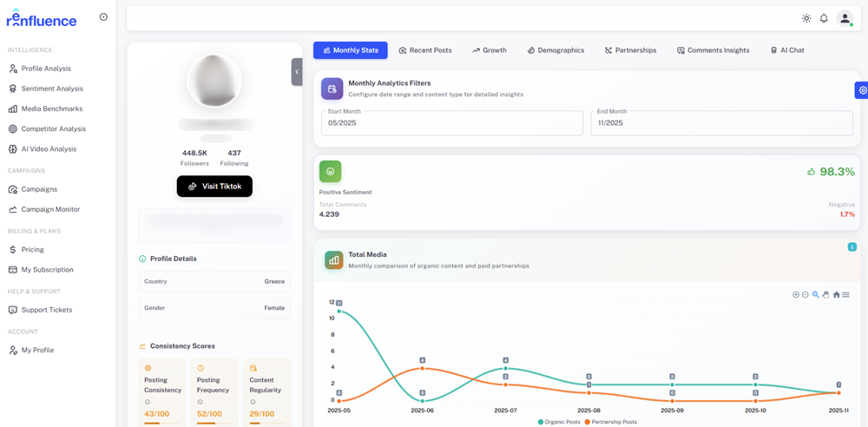The image size is (868, 427).
Task: Open the Comments Insights tab
Action: click(x=713, y=50)
